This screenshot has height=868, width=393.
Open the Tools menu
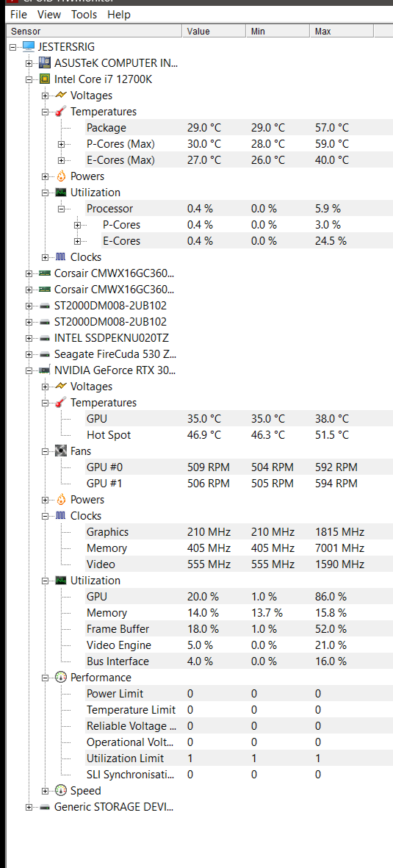coord(84,15)
